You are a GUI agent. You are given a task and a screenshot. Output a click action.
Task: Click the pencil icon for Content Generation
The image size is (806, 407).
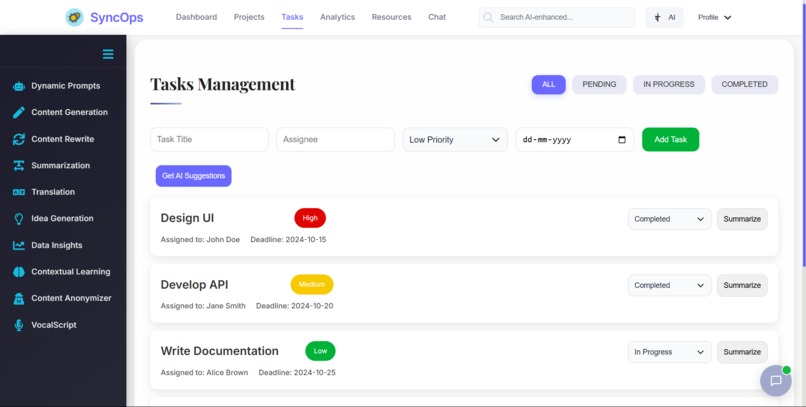click(x=19, y=113)
